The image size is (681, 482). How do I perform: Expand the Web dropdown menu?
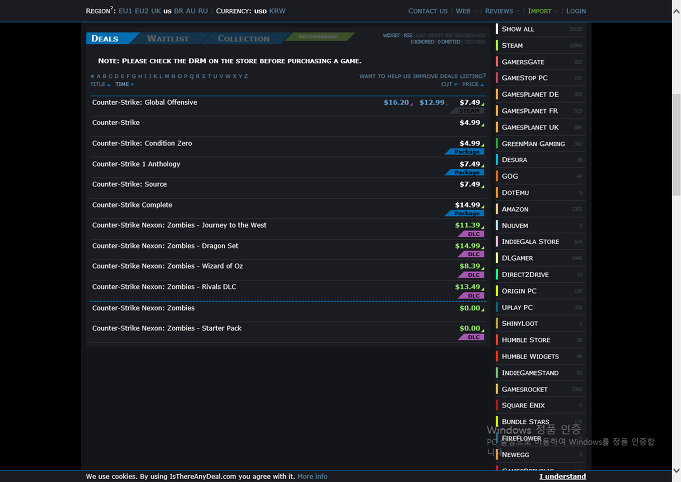point(466,11)
